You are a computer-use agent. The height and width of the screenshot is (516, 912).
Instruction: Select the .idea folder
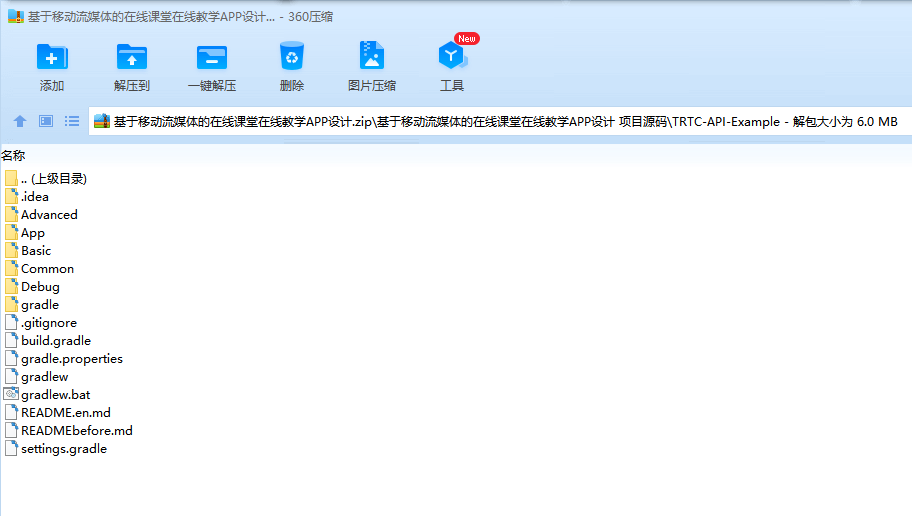(35, 197)
